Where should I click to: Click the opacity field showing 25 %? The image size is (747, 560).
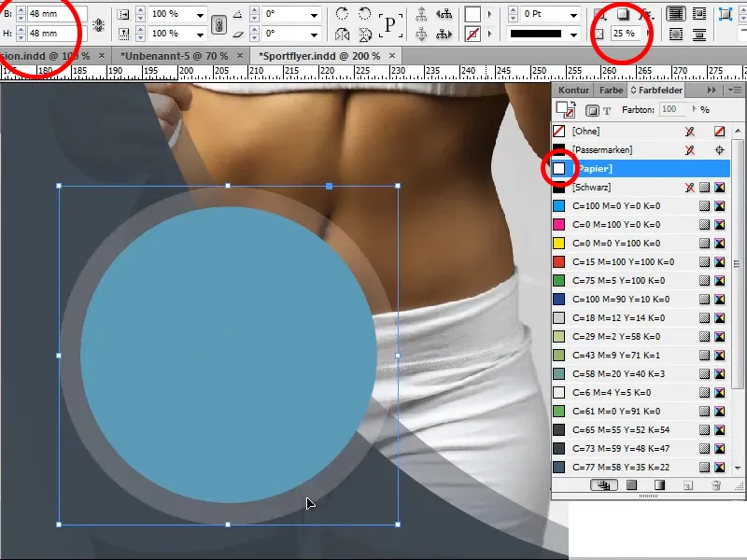click(x=627, y=34)
